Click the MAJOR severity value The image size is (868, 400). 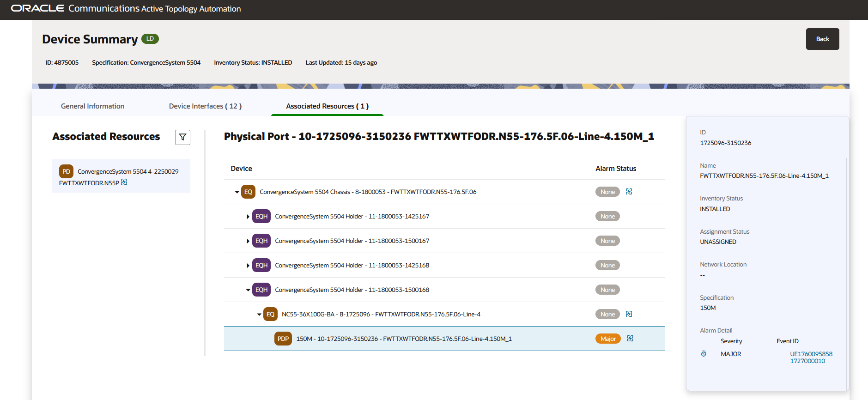pyautogui.click(x=731, y=354)
